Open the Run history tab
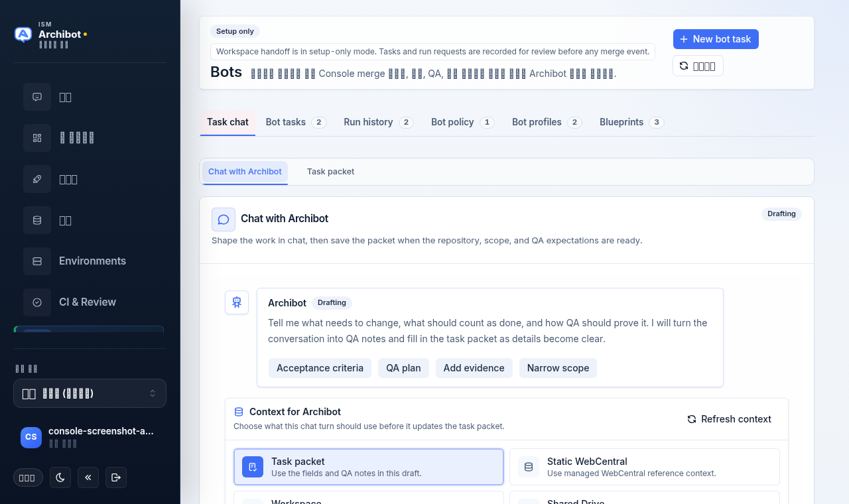 (x=378, y=122)
